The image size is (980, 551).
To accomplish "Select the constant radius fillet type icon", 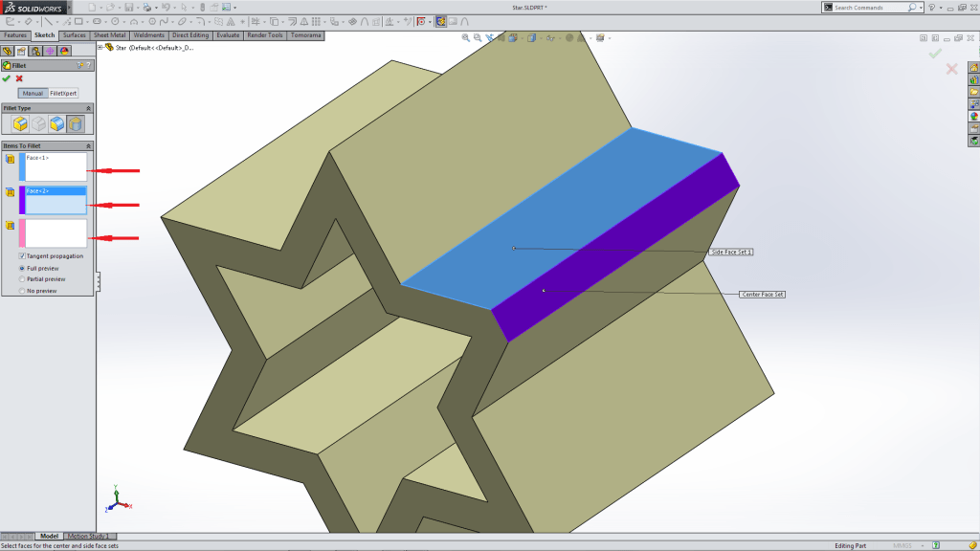I will (19, 123).
